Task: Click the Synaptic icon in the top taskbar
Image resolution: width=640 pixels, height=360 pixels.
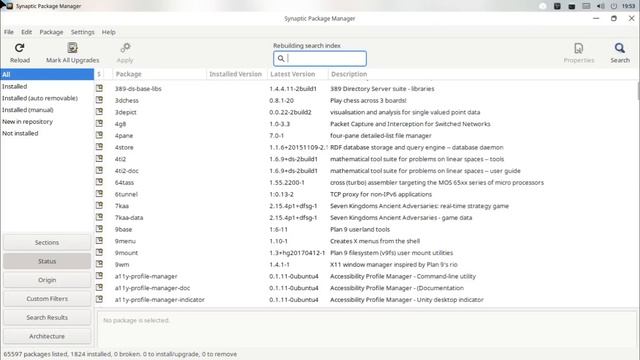Action: coord(9,6)
